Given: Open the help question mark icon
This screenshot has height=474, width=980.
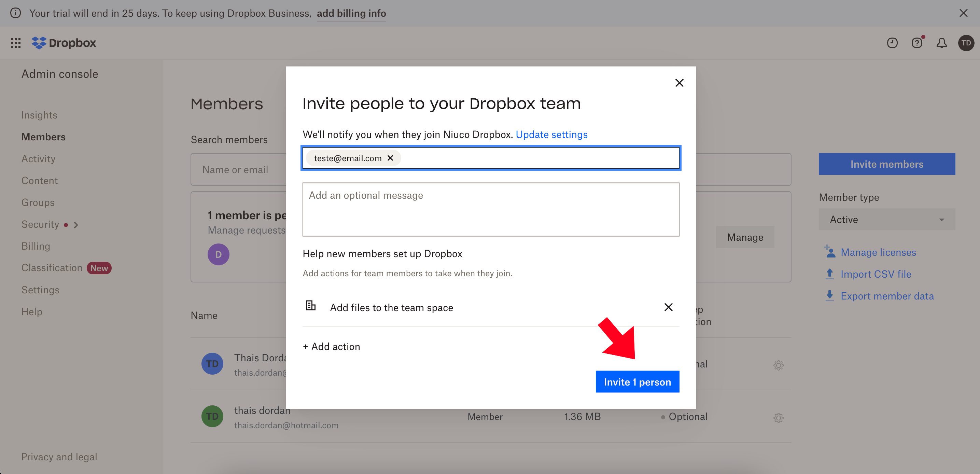Looking at the screenshot, I should [x=916, y=43].
